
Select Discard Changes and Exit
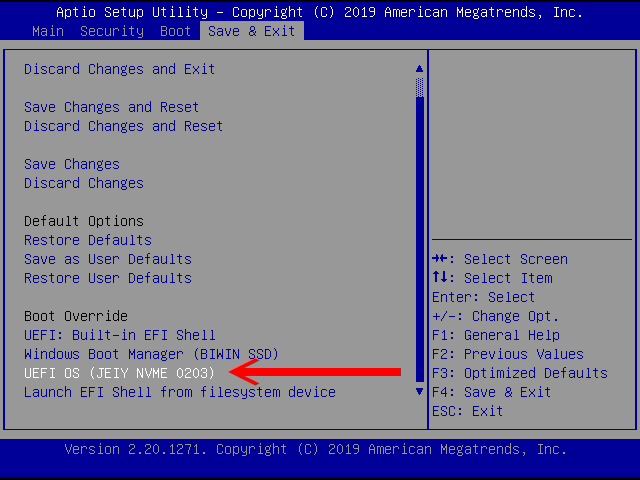click(x=120, y=69)
